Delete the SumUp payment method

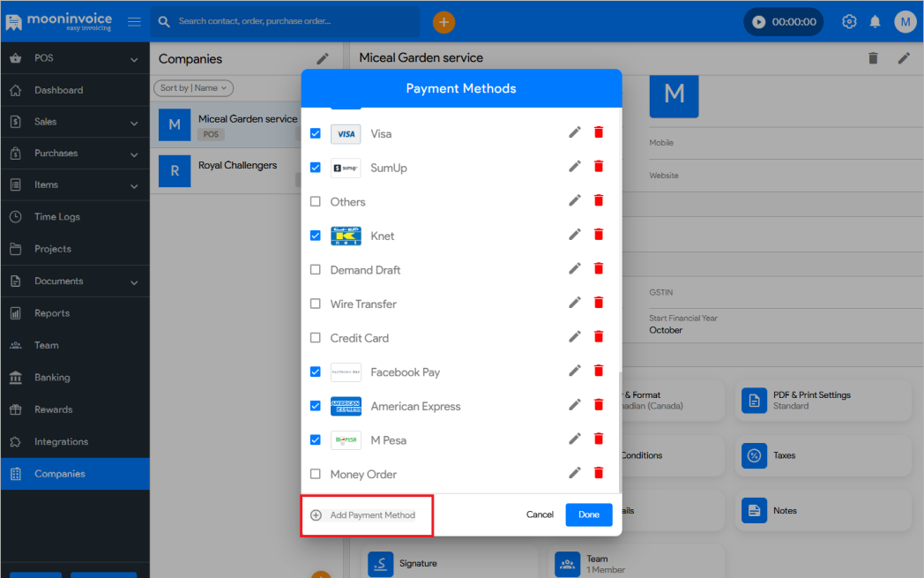point(599,166)
